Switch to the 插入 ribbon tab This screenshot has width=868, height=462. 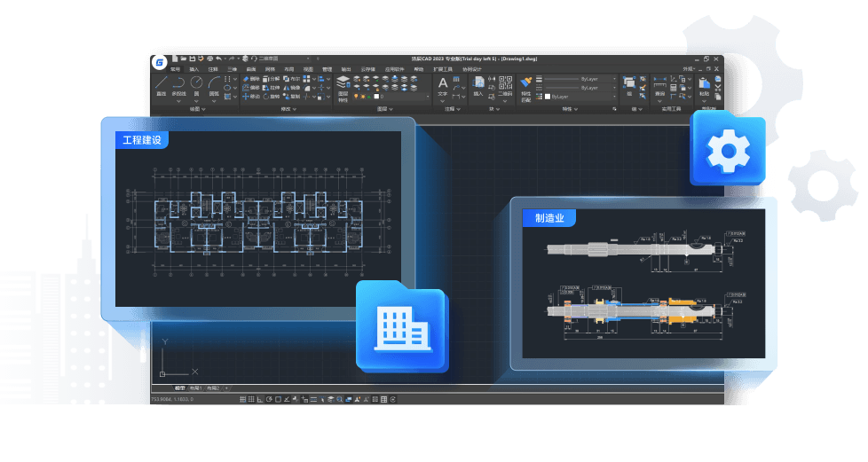(194, 69)
